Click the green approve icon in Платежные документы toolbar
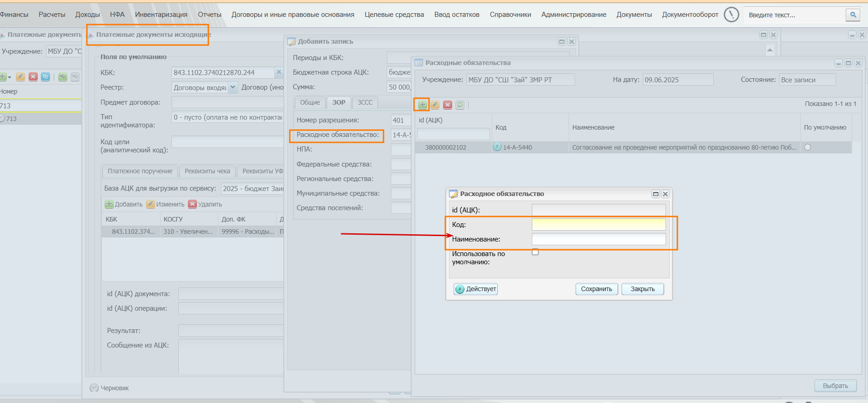This screenshot has width=868, height=403. 63,76
